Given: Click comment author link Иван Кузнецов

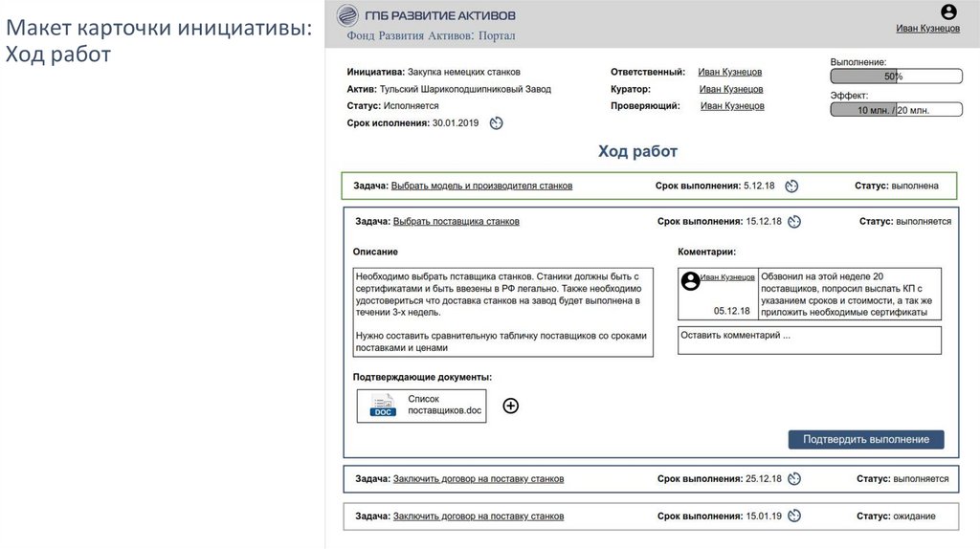Looking at the screenshot, I should click(x=727, y=277).
